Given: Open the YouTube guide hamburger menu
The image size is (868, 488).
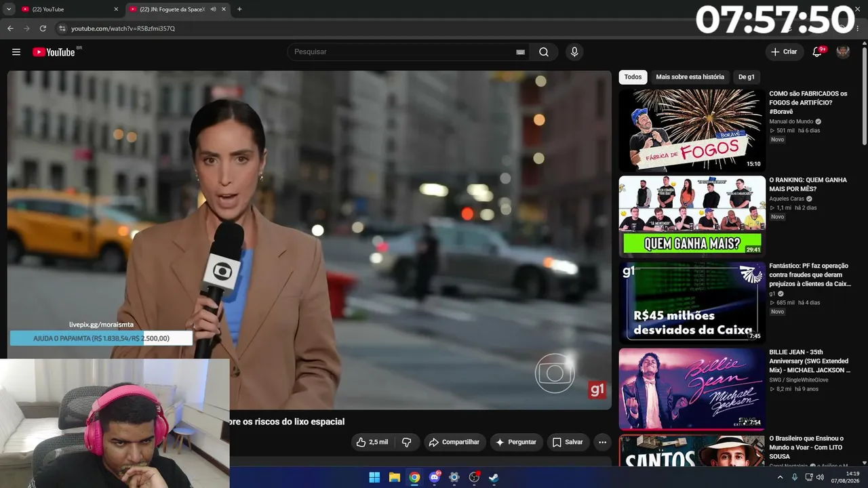Looking at the screenshot, I should coord(16,52).
